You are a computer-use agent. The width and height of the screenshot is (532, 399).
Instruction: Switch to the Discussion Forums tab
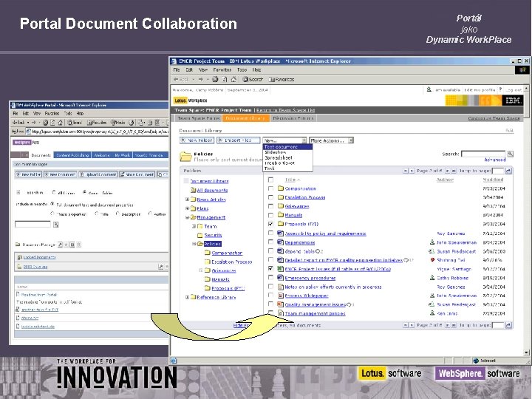[x=293, y=118]
